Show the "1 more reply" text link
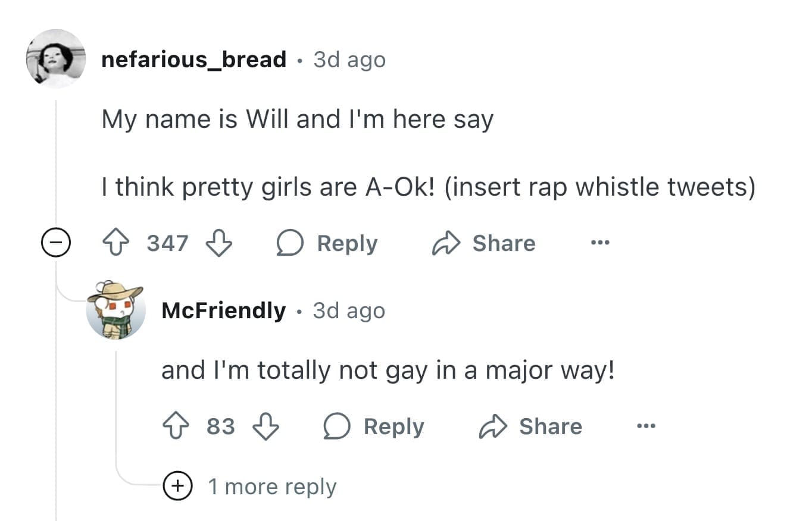The height and width of the screenshot is (521, 812). pyautogui.click(x=271, y=487)
